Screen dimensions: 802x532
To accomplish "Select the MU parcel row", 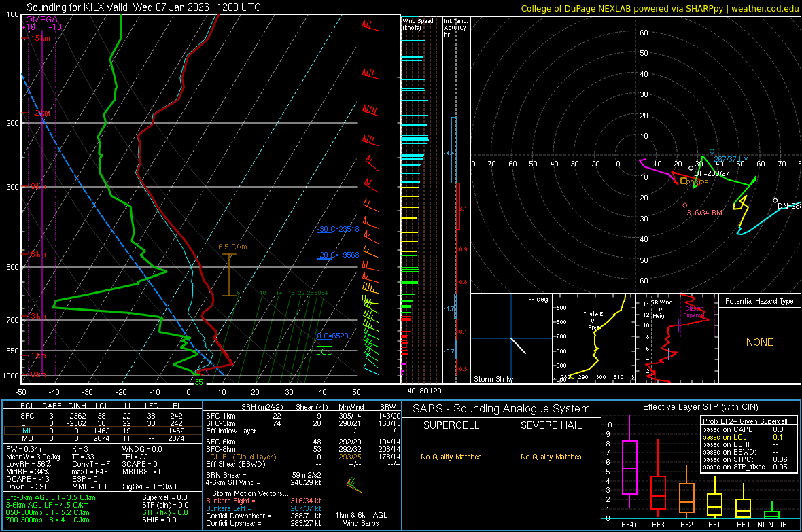I will pyautogui.click(x=102, y=438).
